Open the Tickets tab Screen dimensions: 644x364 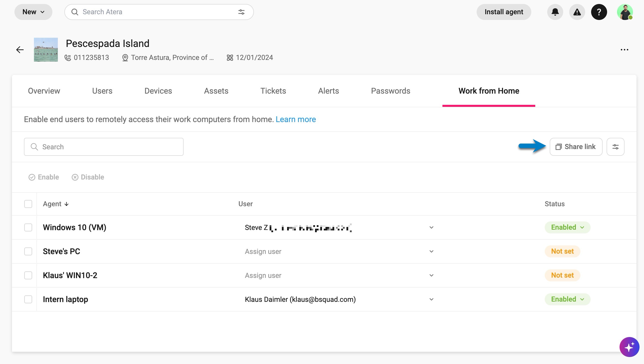[273, 91]
